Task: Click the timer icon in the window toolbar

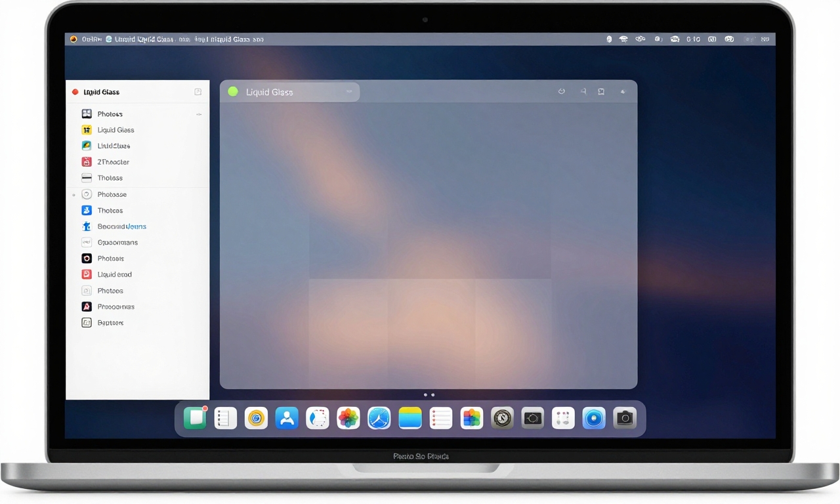Action: tap(562, 91)
